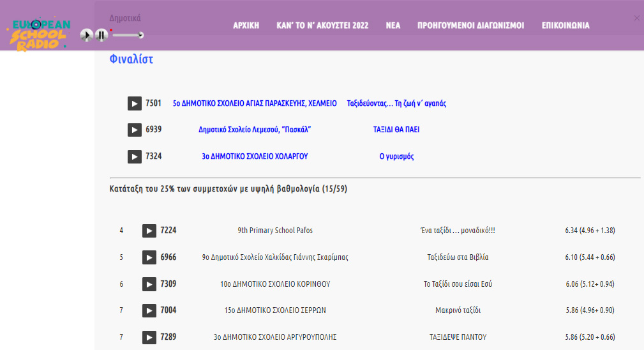Play entry 7224 from Pafos school
This screenshot has width=644, height=350.
click(x=149, y=231)
